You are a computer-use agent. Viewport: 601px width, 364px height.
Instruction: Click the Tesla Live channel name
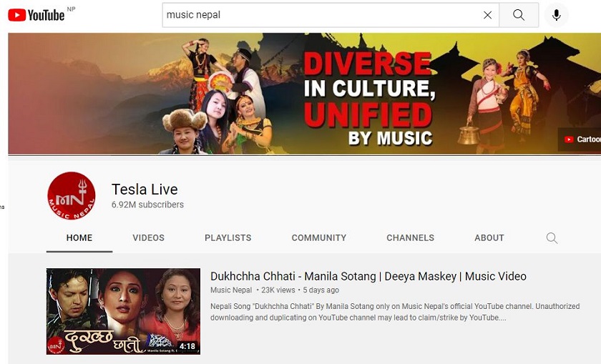[x=145, y=190]
